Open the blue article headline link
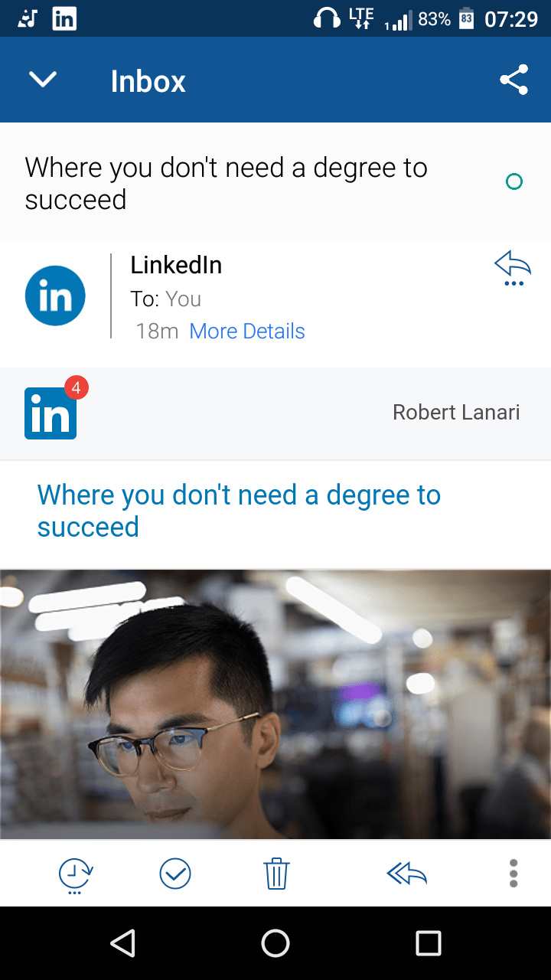Screen dimensions: 551x980 [x=239, y=511]
